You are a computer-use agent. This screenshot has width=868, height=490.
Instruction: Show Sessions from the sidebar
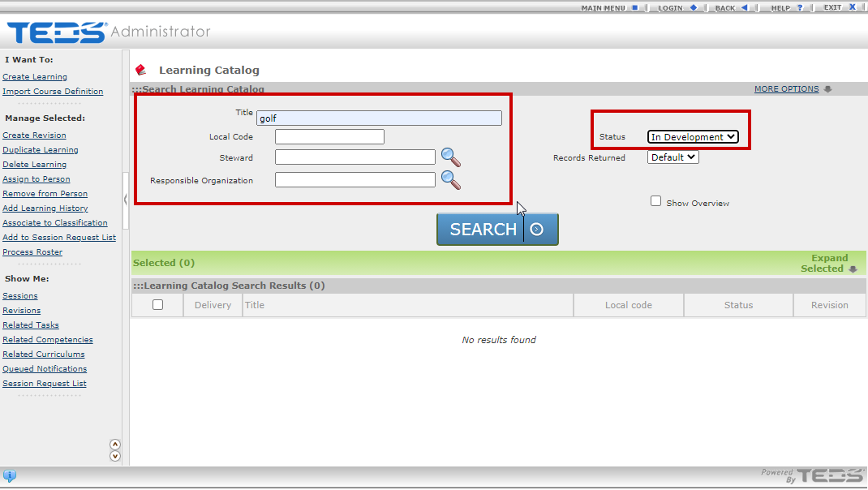[x=20, y=296]
